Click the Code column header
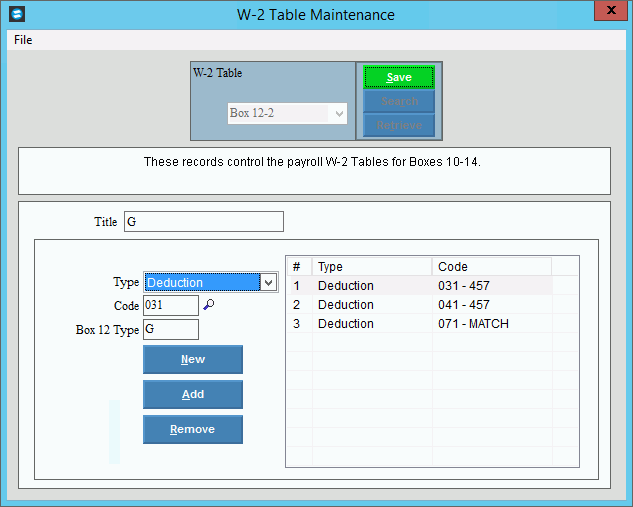633x507 pixels. click(491, 267)
